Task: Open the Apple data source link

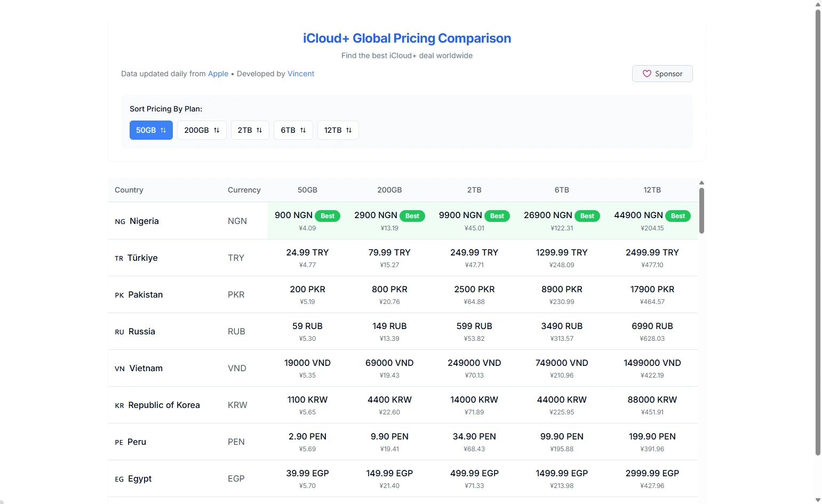Action: pos(218,74)
